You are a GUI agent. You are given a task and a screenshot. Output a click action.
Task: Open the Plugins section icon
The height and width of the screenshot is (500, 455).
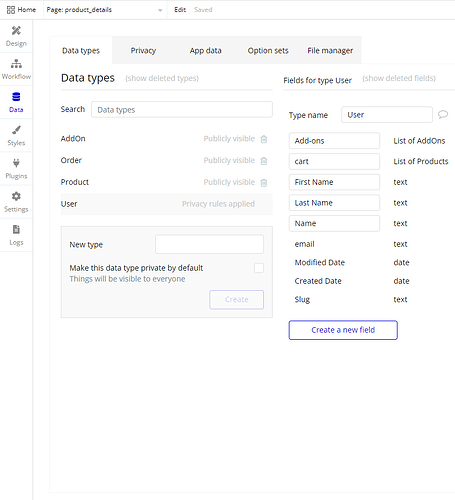pos(16,163)
